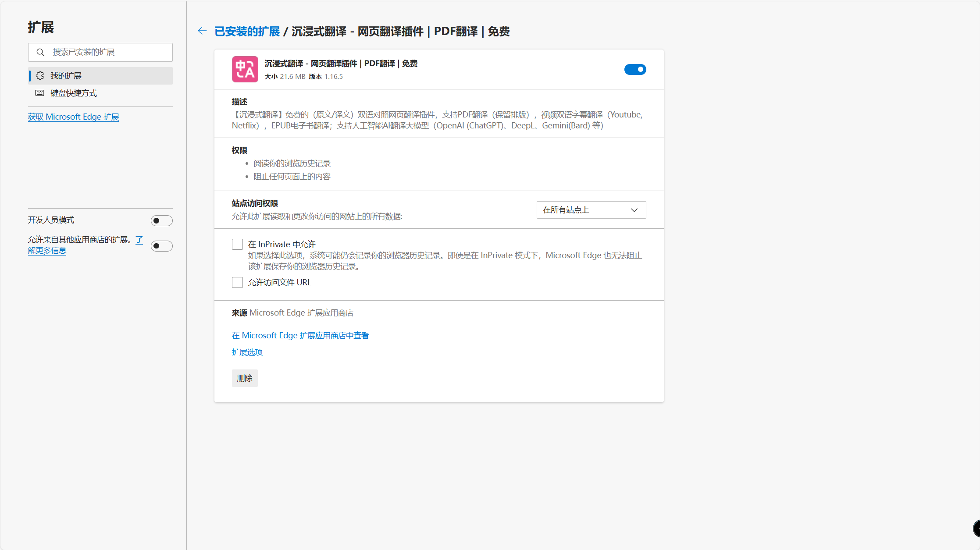Check the 在 InPrivate 中允许 checkbox

pos(237,244)
